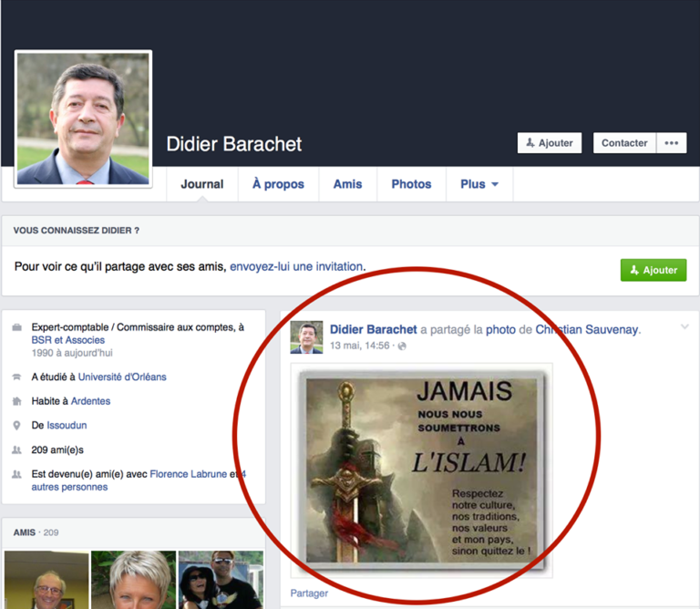
Task: Click the white Ajouter button on cover
Action: pyautogui.click(x=550, y=143)
